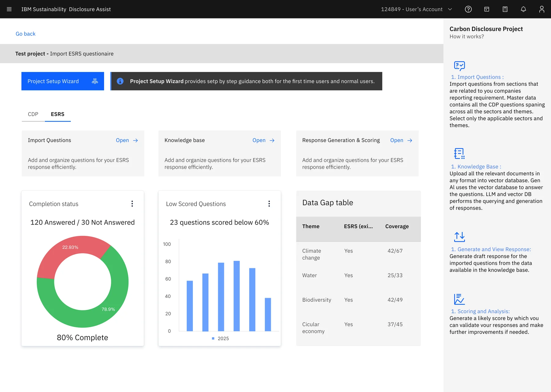Select the Biodiversity coverage 42/49 cell
The height and width of the screenshot is (392, 551).
pos(395,300)
